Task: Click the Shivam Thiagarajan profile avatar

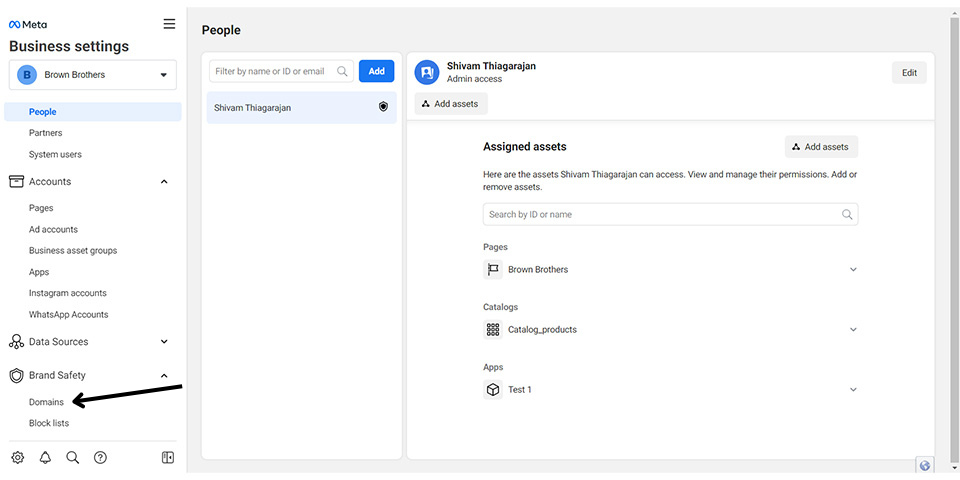Action: coord(427,72)
